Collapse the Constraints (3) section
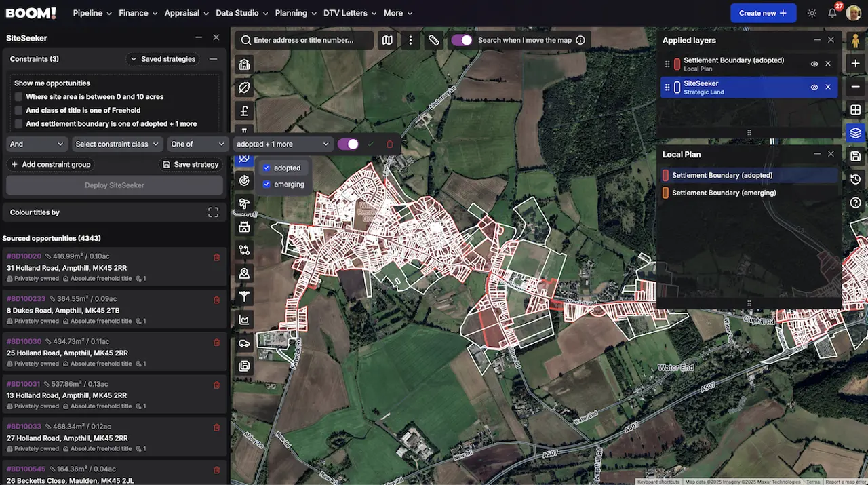This screenshot has width=868, height=485. pyautogui.click(x=213, y=59)
